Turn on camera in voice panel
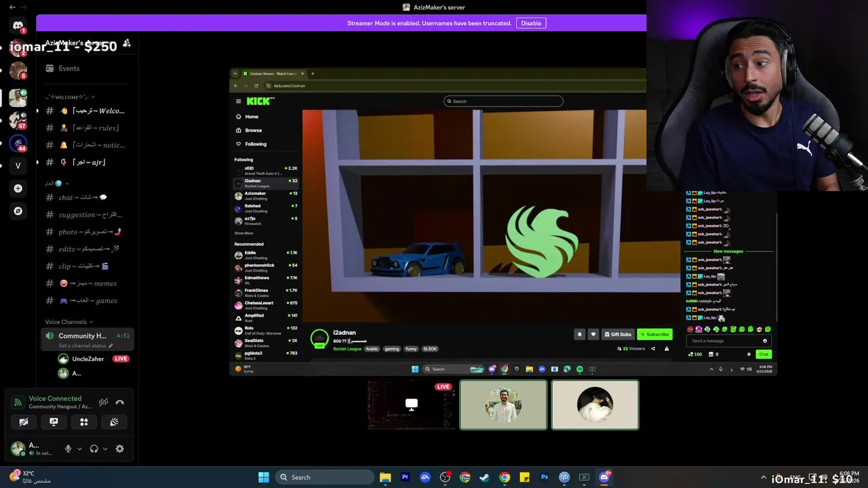Screen dimensions: 868x488 24,422
